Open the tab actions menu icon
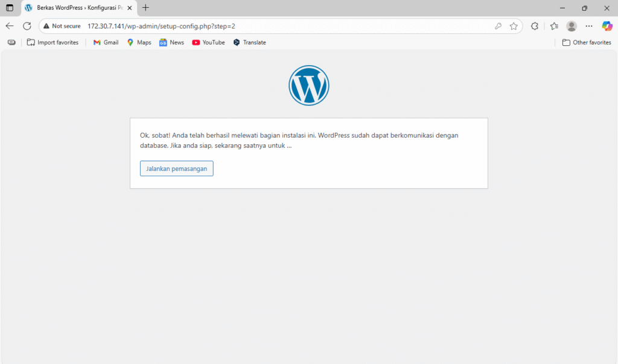This screenshot has height=364, width=618. point(10,8)
